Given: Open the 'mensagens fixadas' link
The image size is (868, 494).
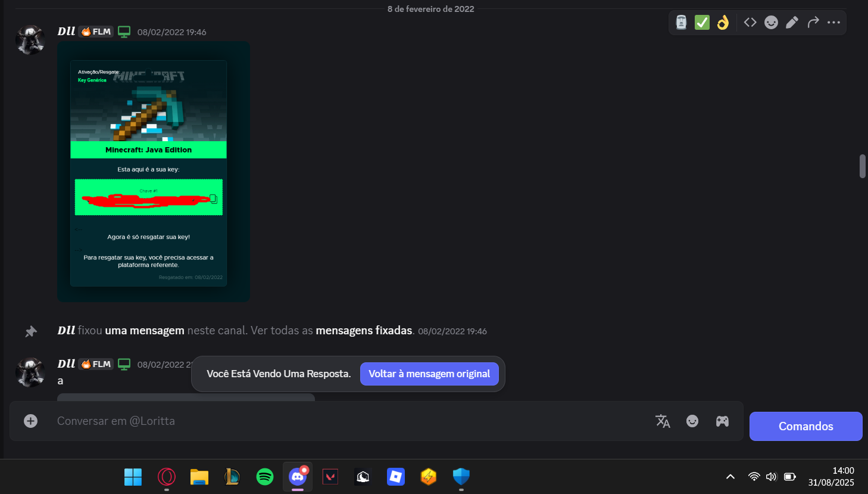Looking at the screenshot, I should click(364, 331).
